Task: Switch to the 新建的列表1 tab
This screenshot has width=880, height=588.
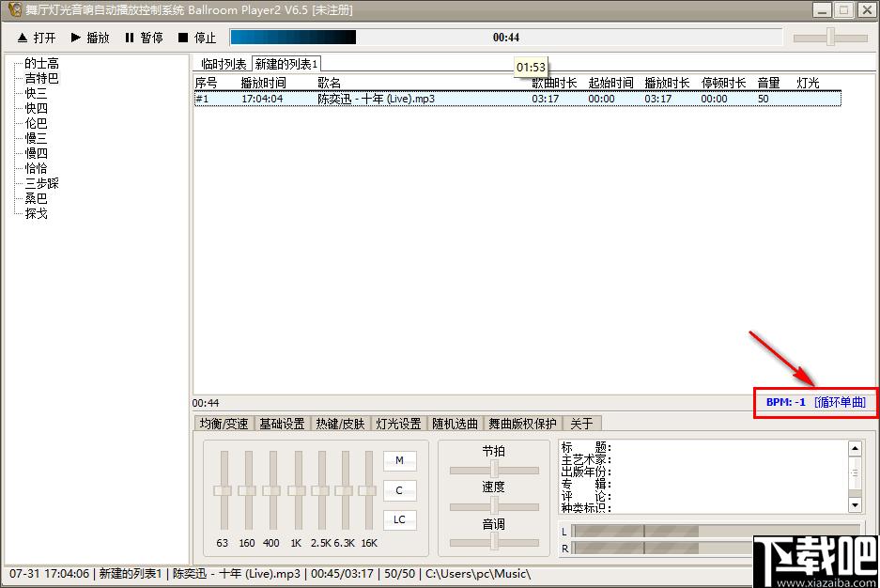Action: pos(286,64)
